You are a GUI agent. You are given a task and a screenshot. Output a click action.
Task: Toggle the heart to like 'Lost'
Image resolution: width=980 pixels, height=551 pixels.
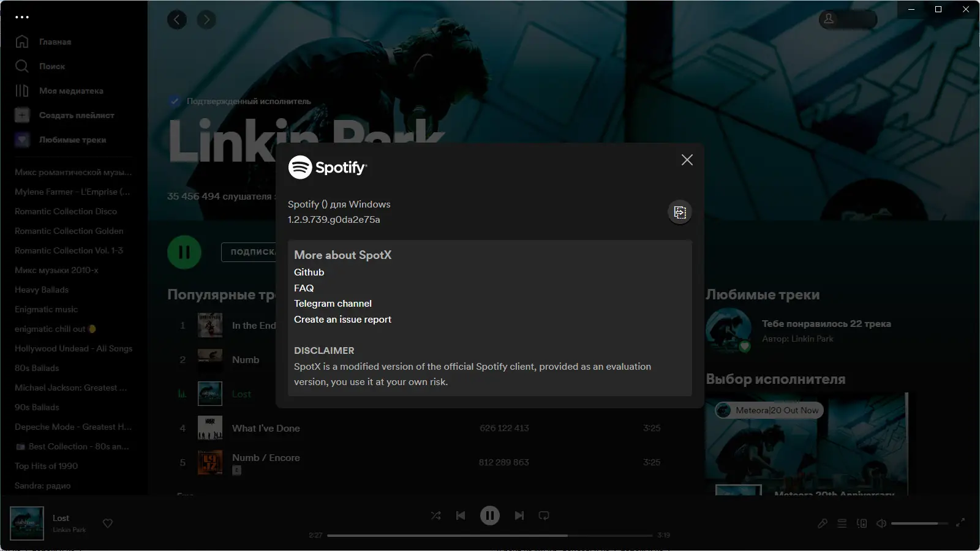(x=108, y=523)
